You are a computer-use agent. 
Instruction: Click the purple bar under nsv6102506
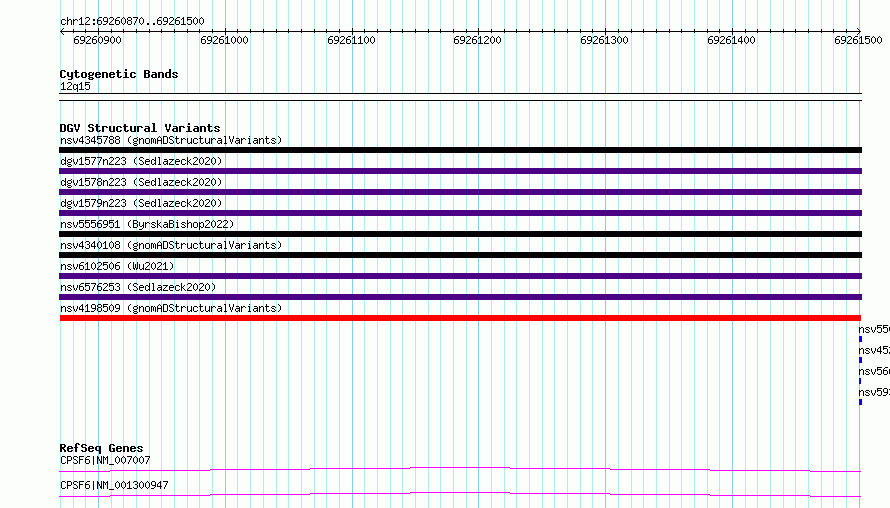(x=460, y=276)
